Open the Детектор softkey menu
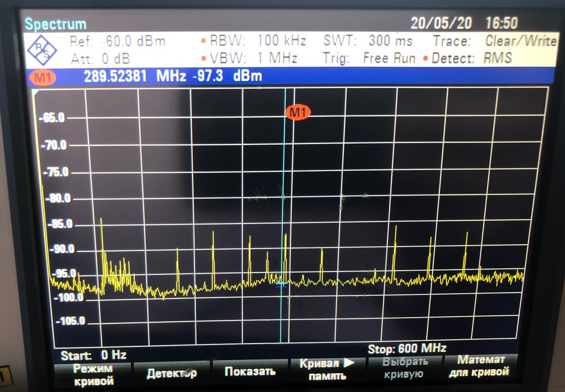565x392 pixels. (172, 374)
